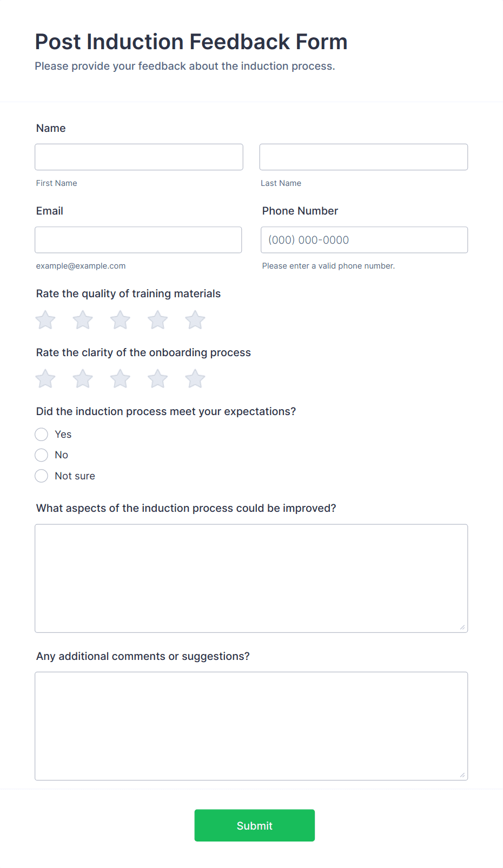
Task: Focus the Email input field
Action: [x=138, y=239]
